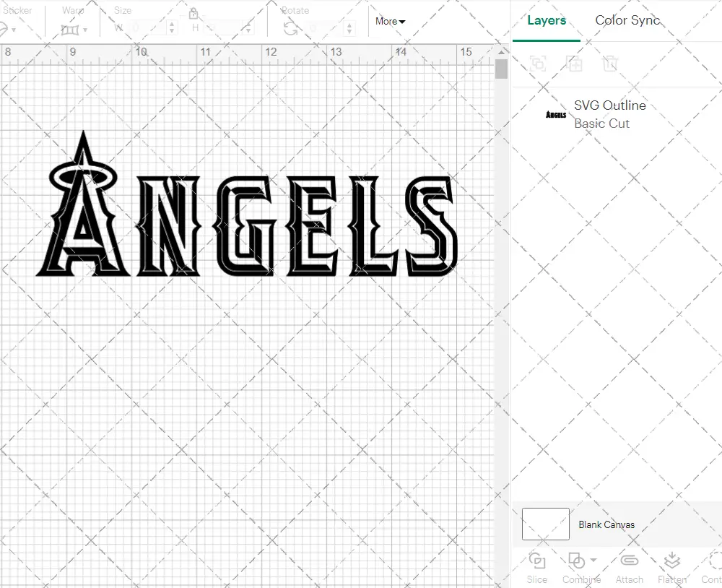Click the Delete layer trash icon

click(611, 64)
